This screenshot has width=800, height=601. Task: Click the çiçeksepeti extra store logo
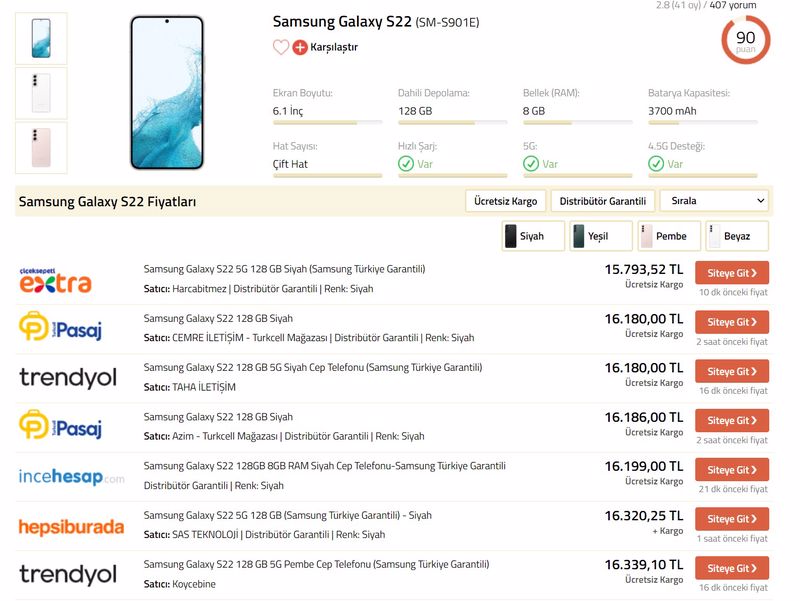(56, 280)
